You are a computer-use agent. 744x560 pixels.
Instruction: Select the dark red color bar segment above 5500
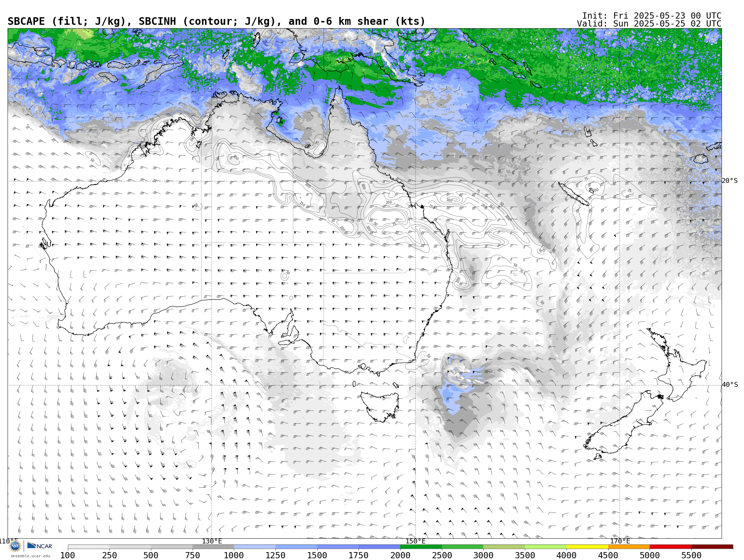712,547
